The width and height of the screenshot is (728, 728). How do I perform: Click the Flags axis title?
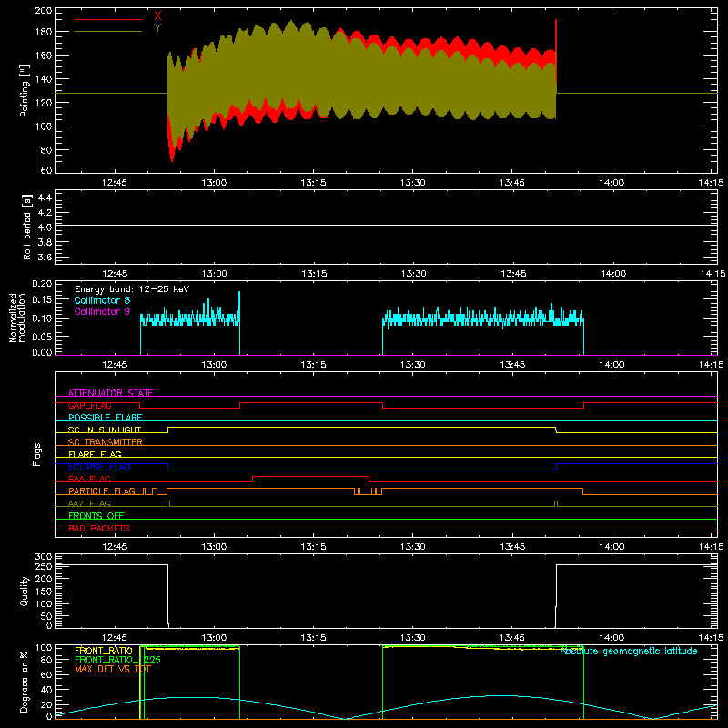36,454
